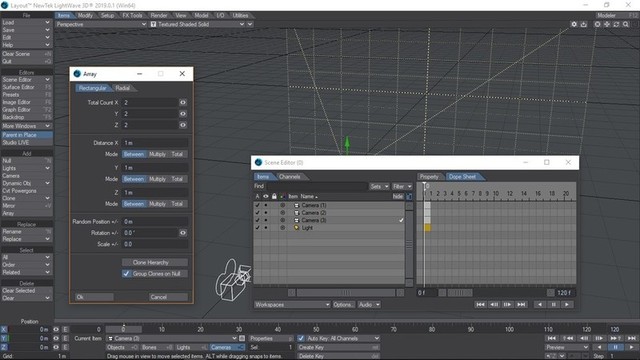Screen dimensions: 640x360
Task: Open Sets dropdown in Scene Editor
Action: pyautogui.click(x=379, y=187)
